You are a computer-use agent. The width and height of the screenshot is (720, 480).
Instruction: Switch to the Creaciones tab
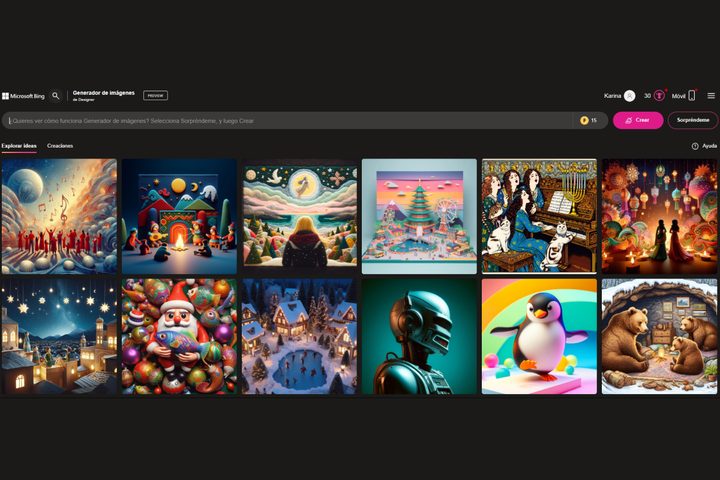(60, 146)
